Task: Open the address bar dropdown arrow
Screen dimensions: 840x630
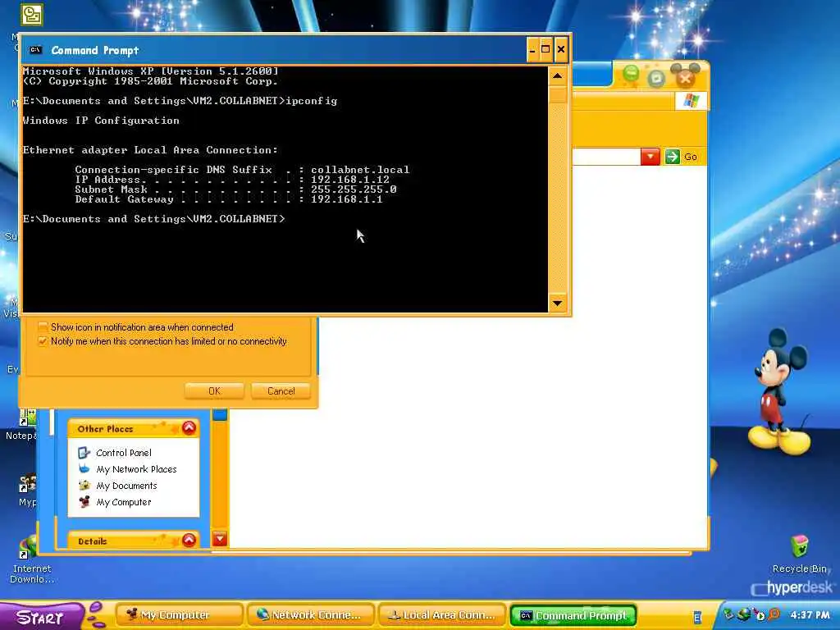Action: 650,157
